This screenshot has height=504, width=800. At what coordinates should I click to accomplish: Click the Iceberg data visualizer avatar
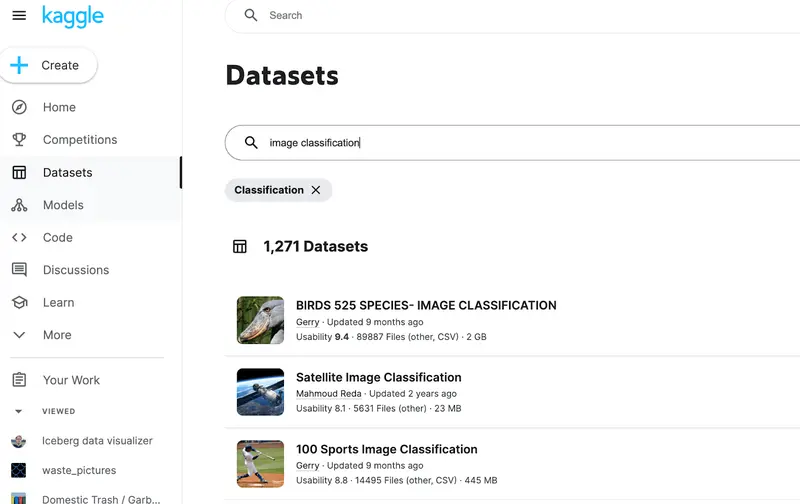pos(18,441)
